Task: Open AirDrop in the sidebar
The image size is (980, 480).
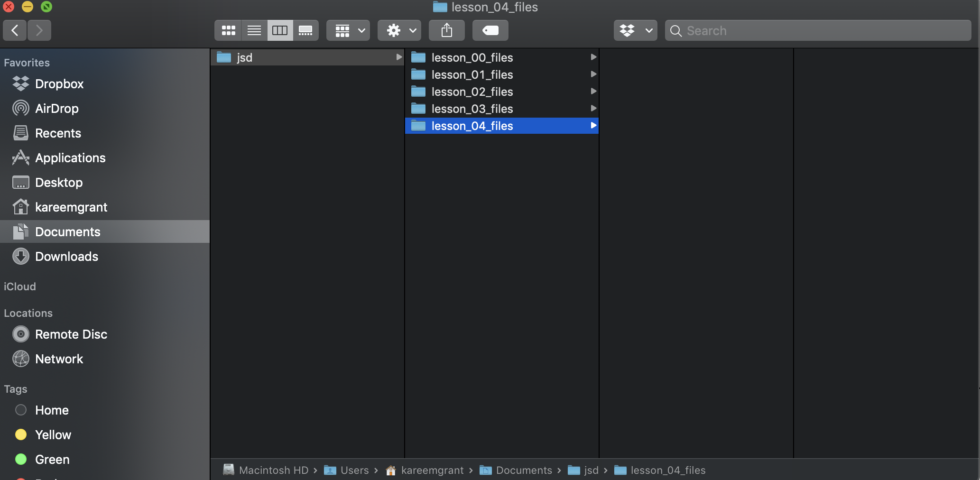Action: 56,109
